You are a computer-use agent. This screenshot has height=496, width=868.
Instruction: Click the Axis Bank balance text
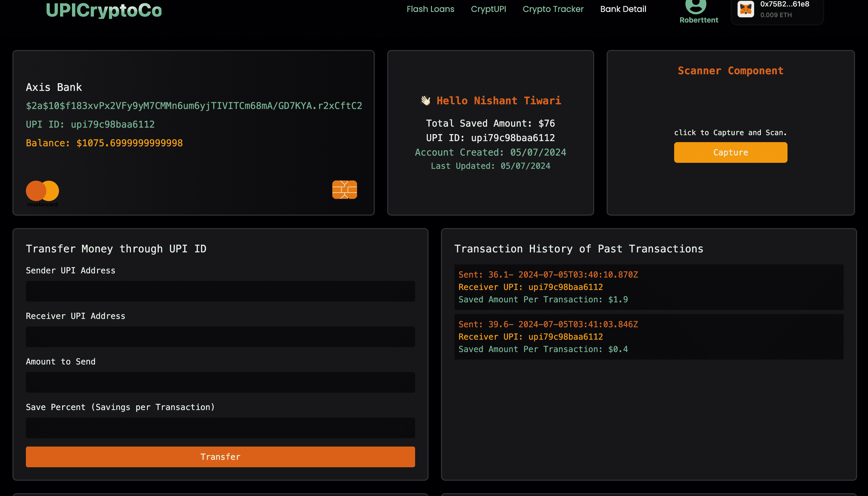point(104,143)
